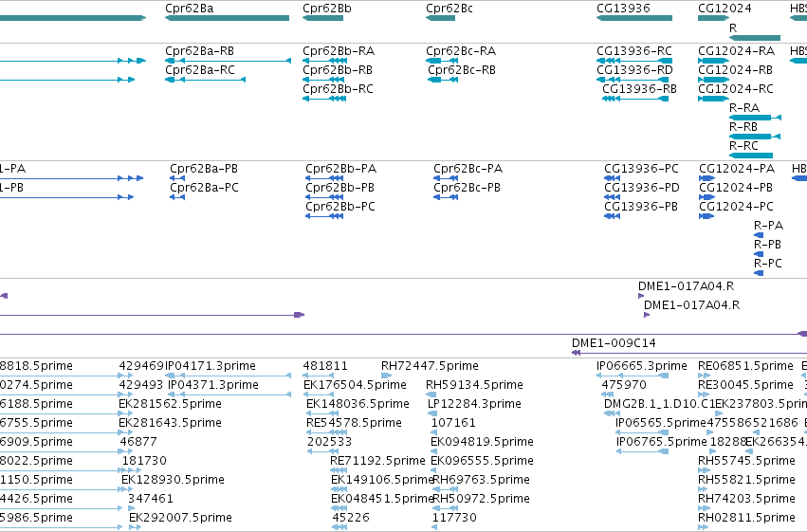
Task: Click EST EK292007.5prime label
Action: point(180,518)
